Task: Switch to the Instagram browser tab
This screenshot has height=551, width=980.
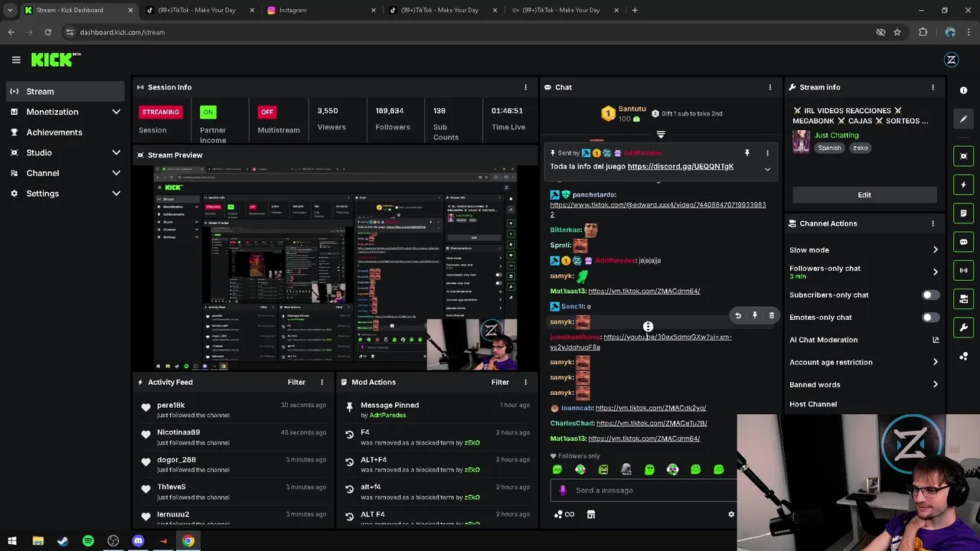Action: click(x=322, y=10)
